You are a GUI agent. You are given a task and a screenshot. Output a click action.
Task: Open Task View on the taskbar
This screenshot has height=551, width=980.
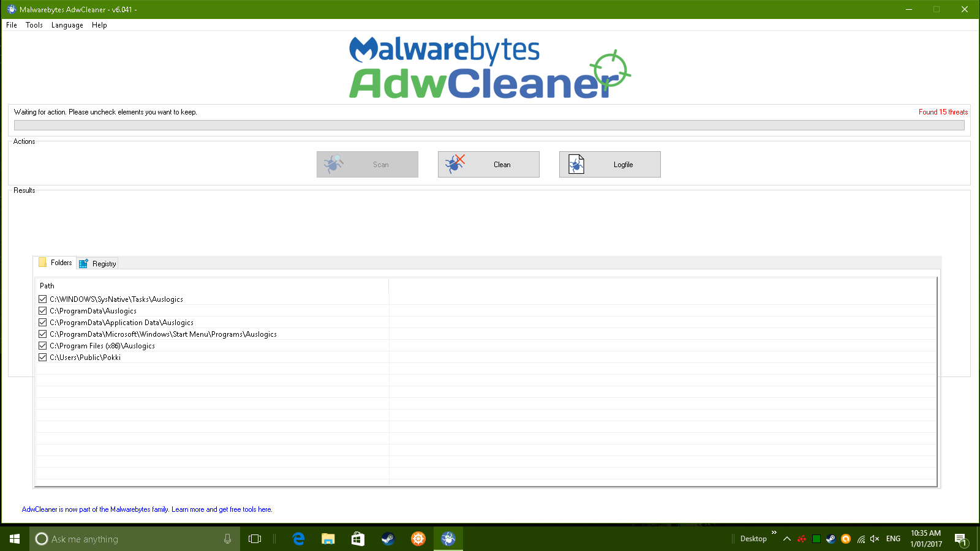pos(255,539)
